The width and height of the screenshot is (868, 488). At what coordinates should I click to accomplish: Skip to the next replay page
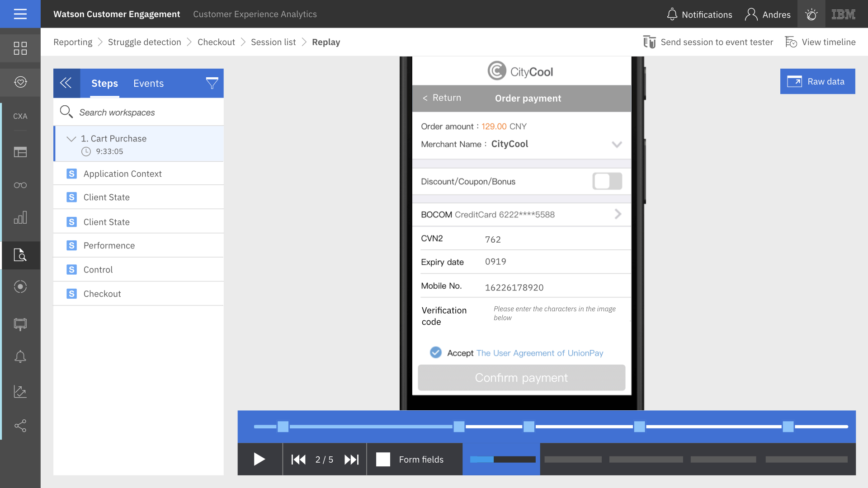pyautogui.click(x=351, y=460)
